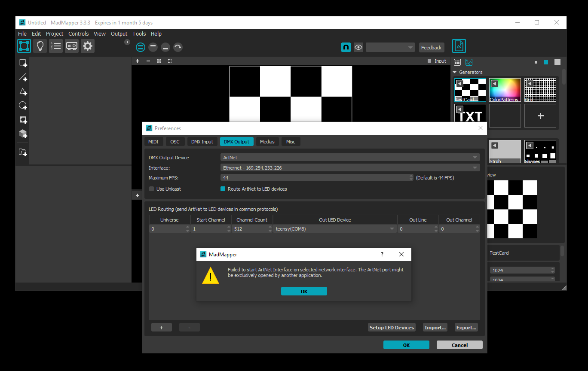Click the curved arrow redo circle icon
588x371 pixels.
click(178, 47)
